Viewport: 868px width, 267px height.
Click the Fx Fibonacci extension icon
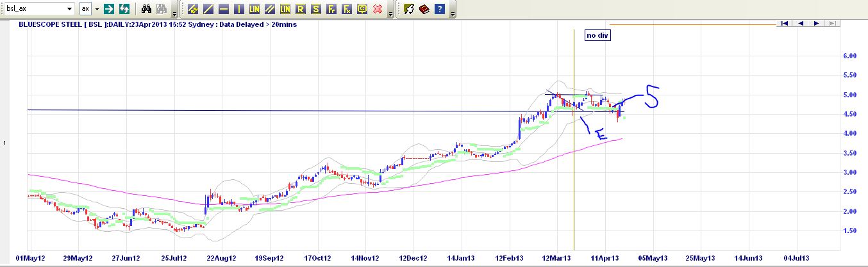(347, 9)
